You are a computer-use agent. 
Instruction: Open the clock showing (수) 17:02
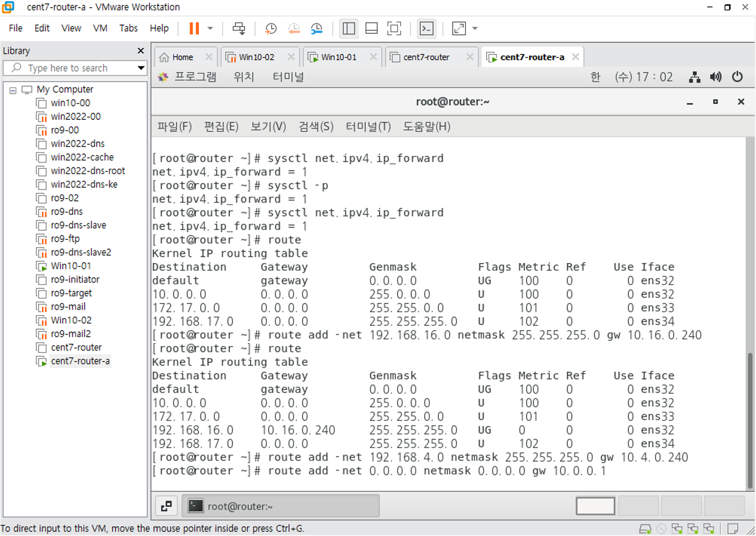[x=643, y=77]
